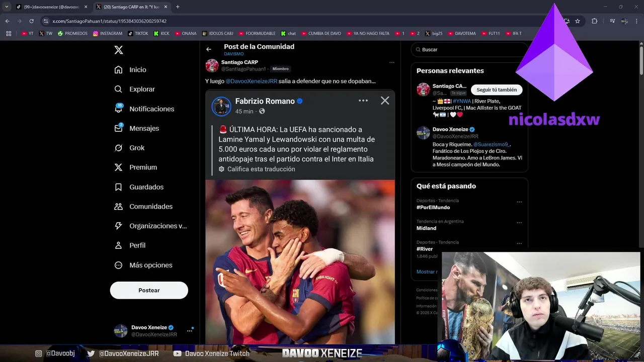The width and height of the screenshot is (644, 362).
Task: Close the embedded Fabrizio Romano image
Action: [x=385, y=101]
